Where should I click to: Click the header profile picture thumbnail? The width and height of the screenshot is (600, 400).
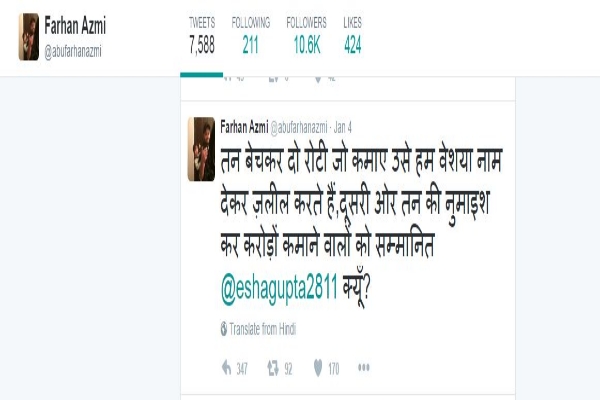point(29,37)
